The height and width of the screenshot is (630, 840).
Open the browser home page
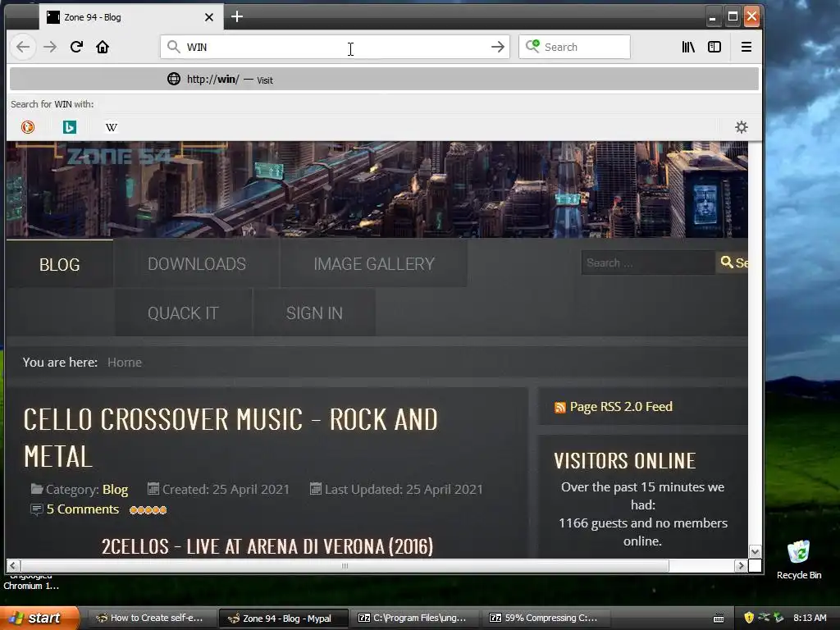pyautogui.click(x=103, y=47)
